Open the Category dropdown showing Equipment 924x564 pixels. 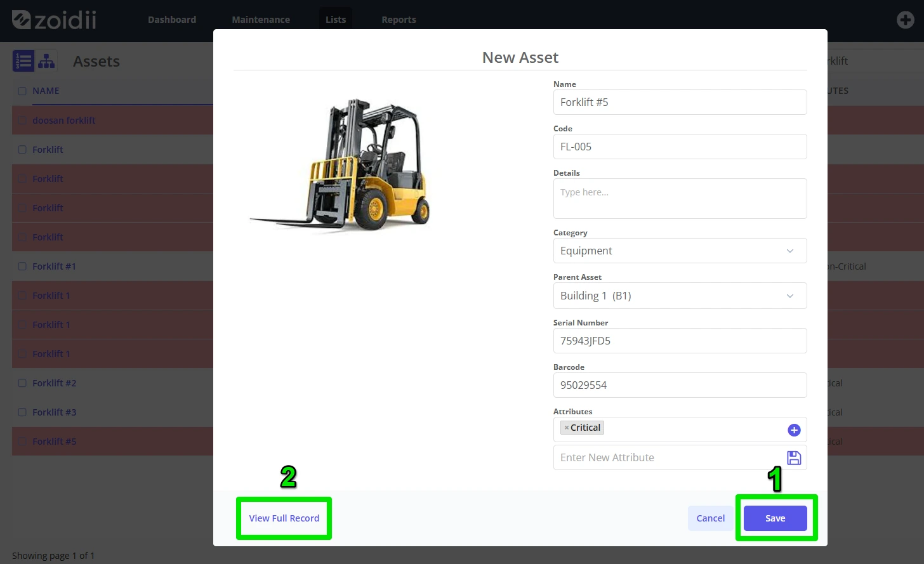coord(680,251)
